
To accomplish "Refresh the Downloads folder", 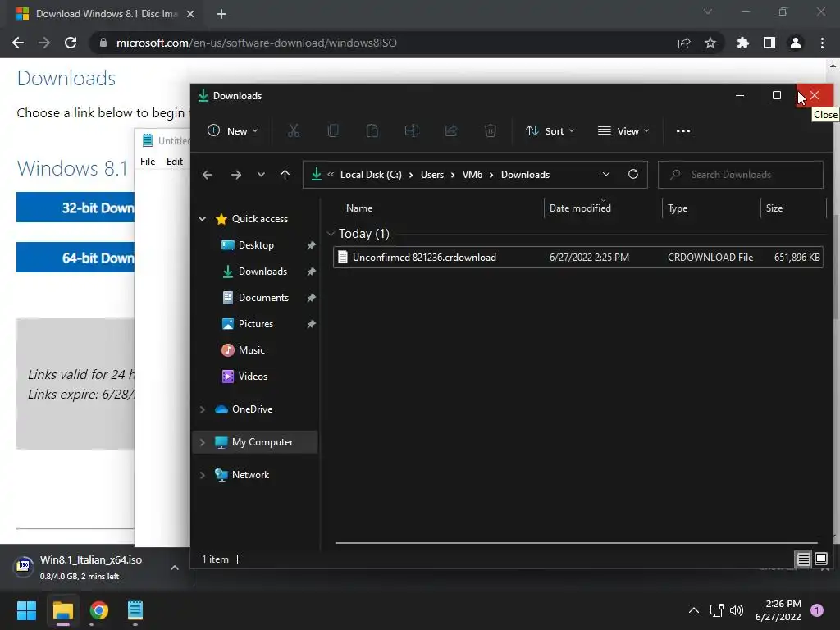I will point(633,174).
